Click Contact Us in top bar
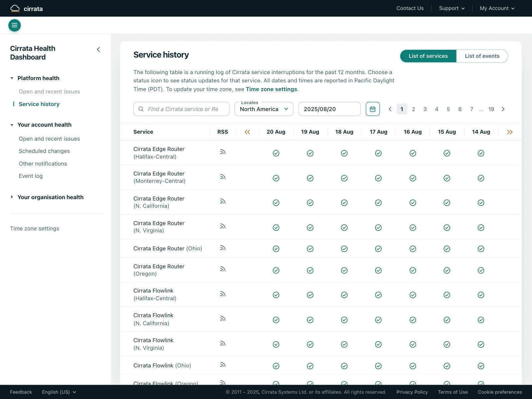532x399 pixels. [x=410, y=8]
